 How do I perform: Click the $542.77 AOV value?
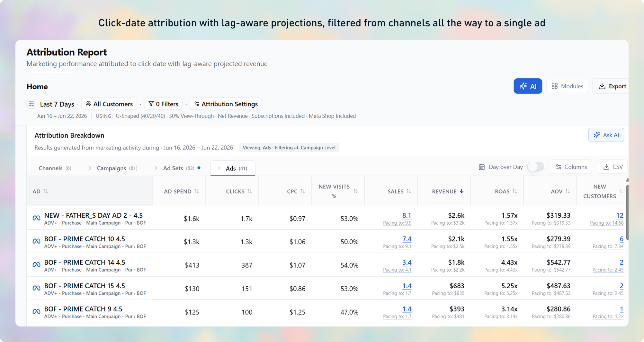click(x=558, y=262)
